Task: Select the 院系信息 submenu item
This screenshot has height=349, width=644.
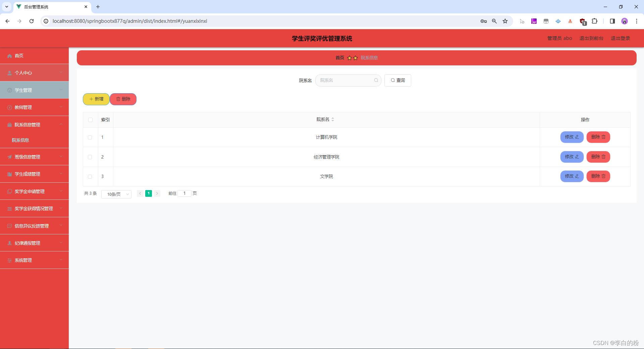Action: tap(34, 140)
